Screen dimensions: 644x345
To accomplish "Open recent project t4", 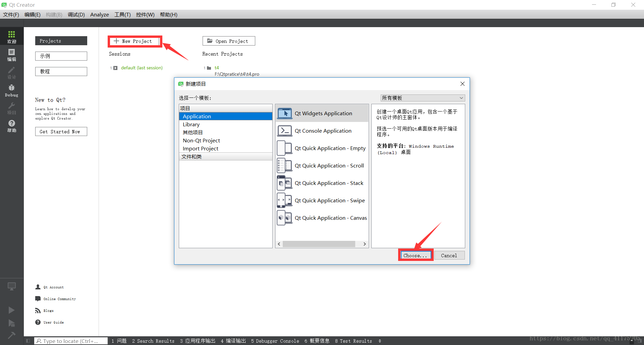I will pyautogui.click(x=217, y=68).
